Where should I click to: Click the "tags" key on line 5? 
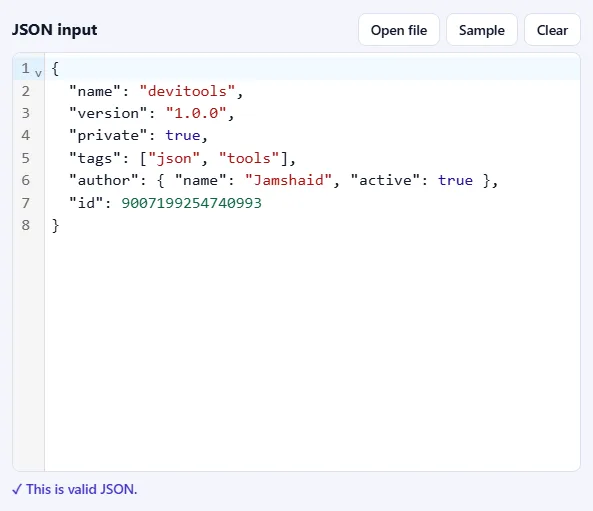coord(95,158)
